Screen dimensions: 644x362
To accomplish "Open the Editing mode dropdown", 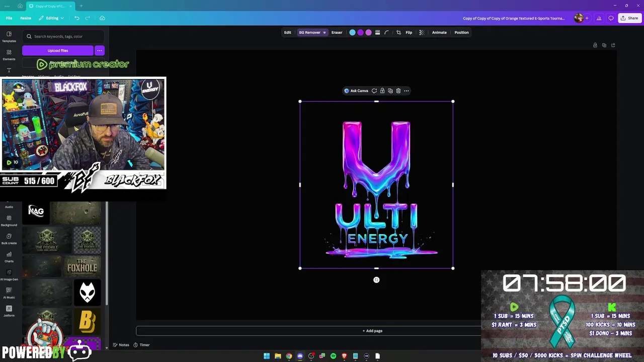I will 52,18.
